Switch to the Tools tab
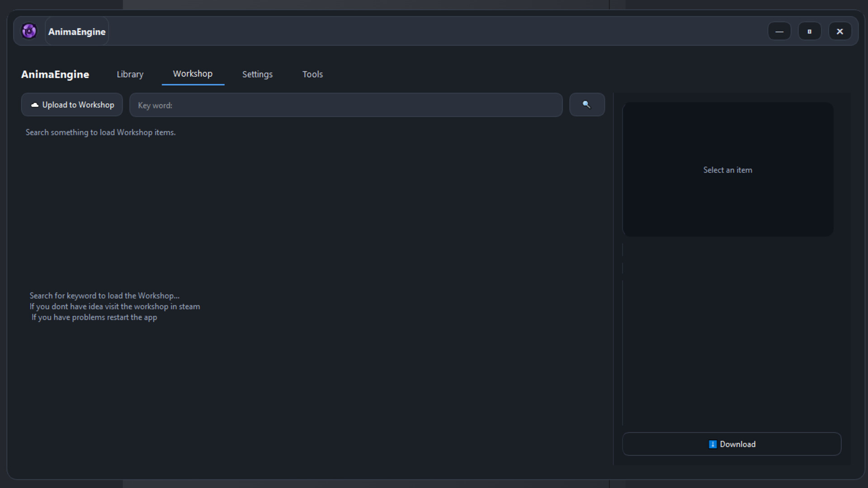 point(312,74)
